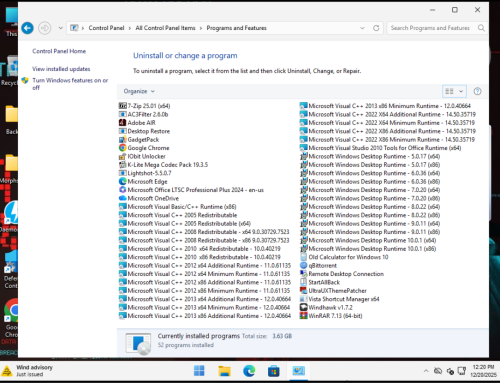Select the Microsoft Edge entry icon
This screenshot has width=500, height=383.
pyautogui.click(x=123, y=182)
